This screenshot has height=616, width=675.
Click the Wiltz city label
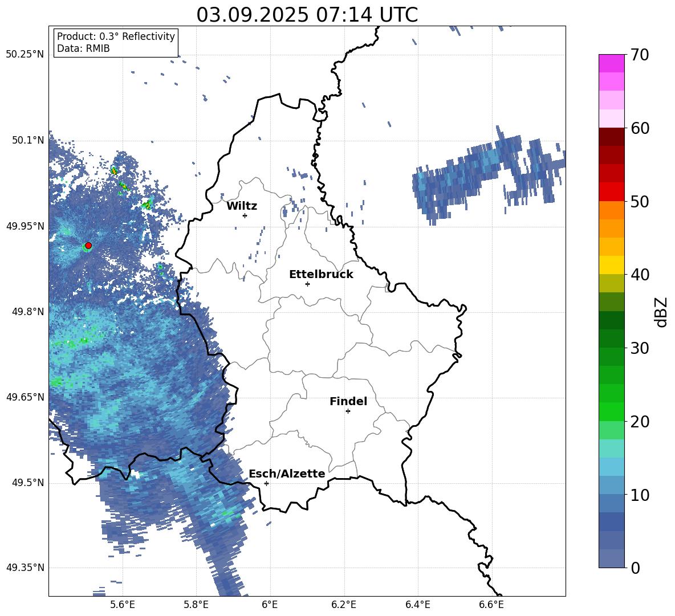tap(242, 206)
